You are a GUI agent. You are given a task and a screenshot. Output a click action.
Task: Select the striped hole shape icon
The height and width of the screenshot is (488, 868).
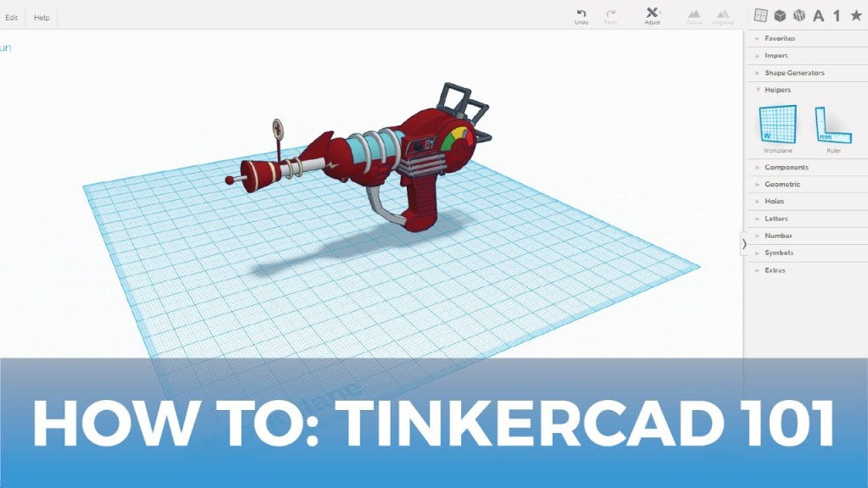tap(798, 15)
